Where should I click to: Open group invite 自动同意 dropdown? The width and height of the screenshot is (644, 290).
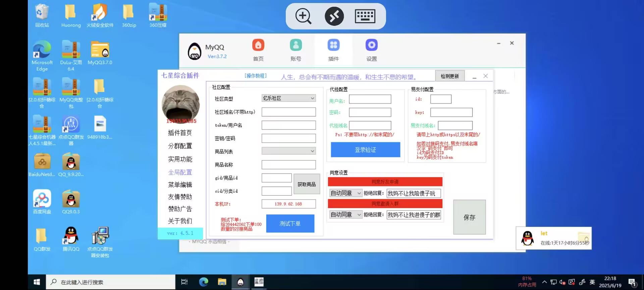click(345, 214)
